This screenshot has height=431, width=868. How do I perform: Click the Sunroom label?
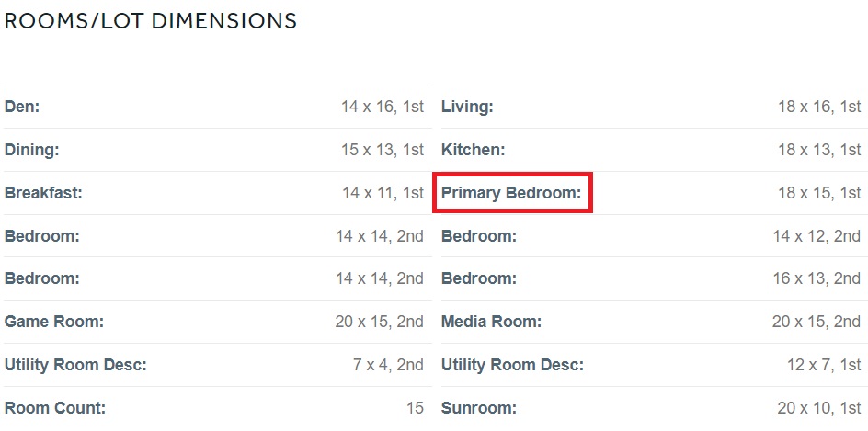(x=479, y=408)
